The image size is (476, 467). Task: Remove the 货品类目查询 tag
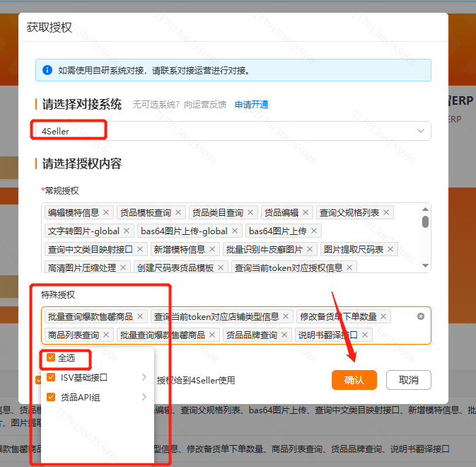(250, 212)
